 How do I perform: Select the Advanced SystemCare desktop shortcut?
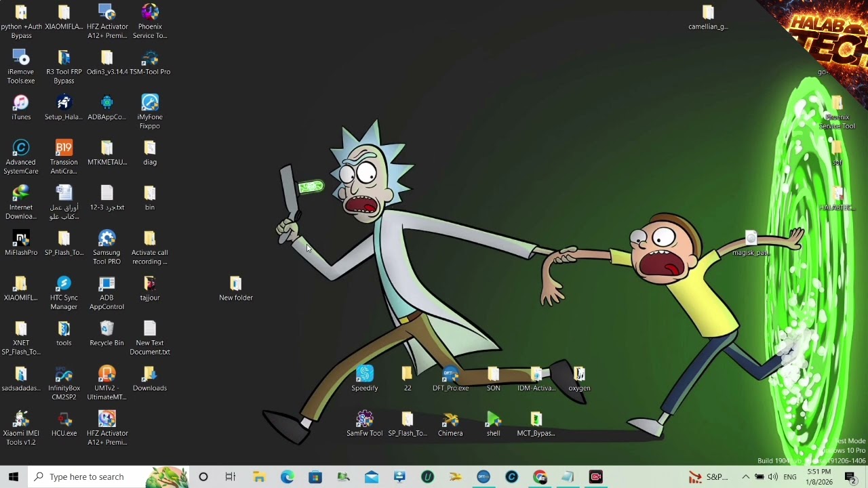click(x=21, y=157)
